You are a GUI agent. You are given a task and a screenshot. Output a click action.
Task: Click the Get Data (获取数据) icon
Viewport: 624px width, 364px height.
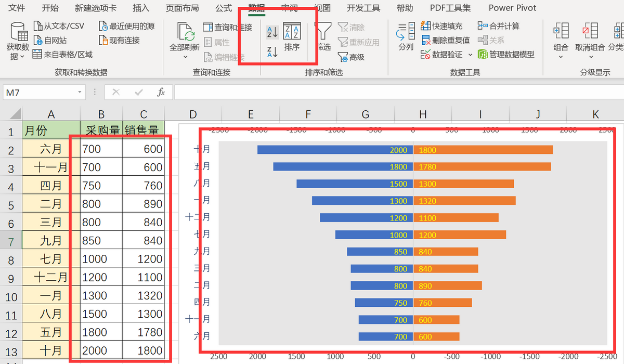tap(20, 31)
